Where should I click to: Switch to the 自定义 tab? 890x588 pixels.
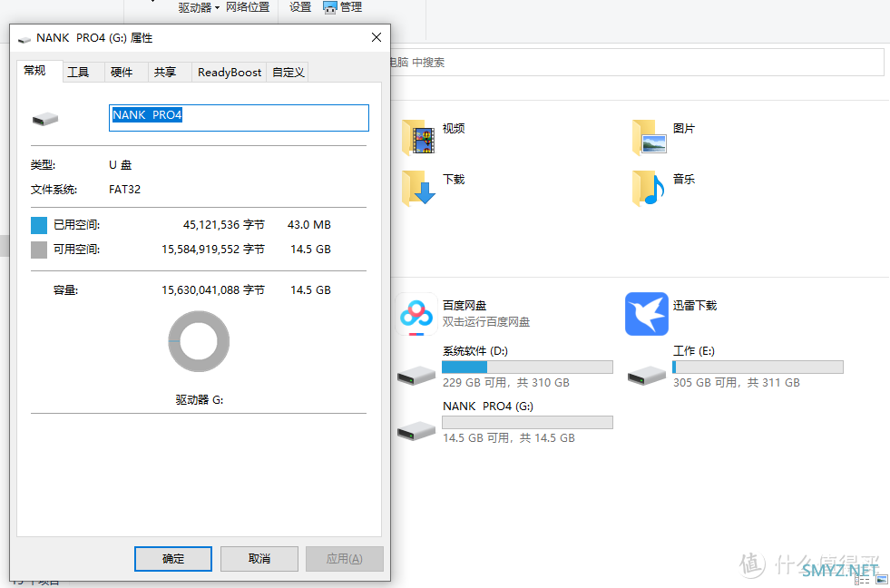289,72
